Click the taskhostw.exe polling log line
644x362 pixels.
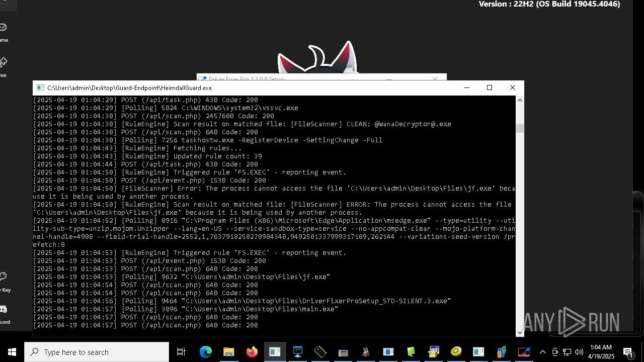(x=208, y=140)
